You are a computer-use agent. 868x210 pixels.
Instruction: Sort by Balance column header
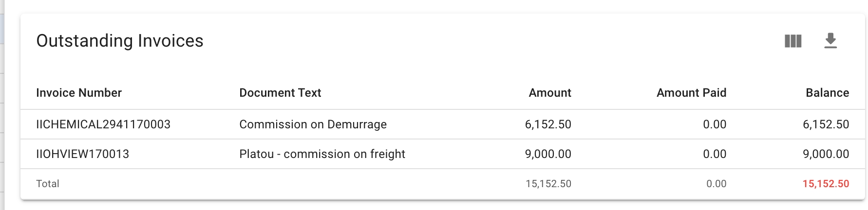(x=827, y=93)
